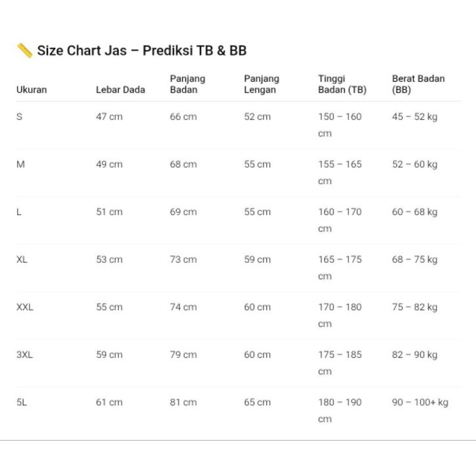The height and width of the screenshot is (476, 476).
Task: Click the 52 cm sleeve length cell
Action: (x=257, y=117)
